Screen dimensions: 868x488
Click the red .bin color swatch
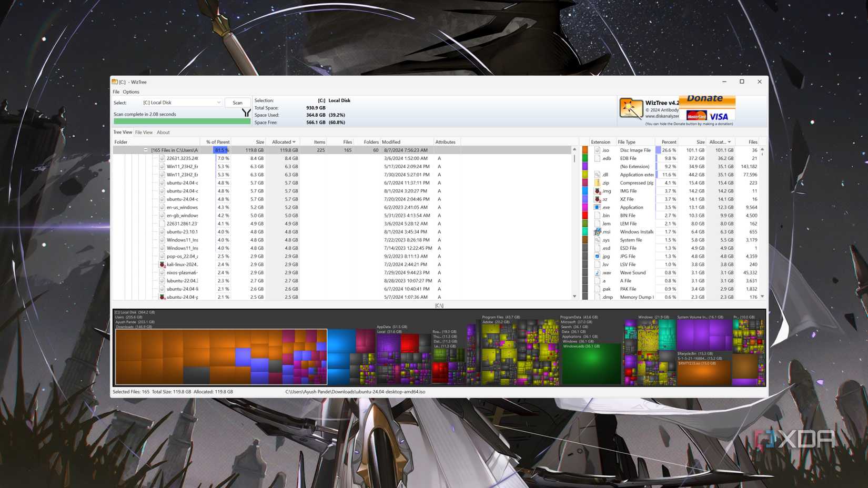(x=585, y=216)
